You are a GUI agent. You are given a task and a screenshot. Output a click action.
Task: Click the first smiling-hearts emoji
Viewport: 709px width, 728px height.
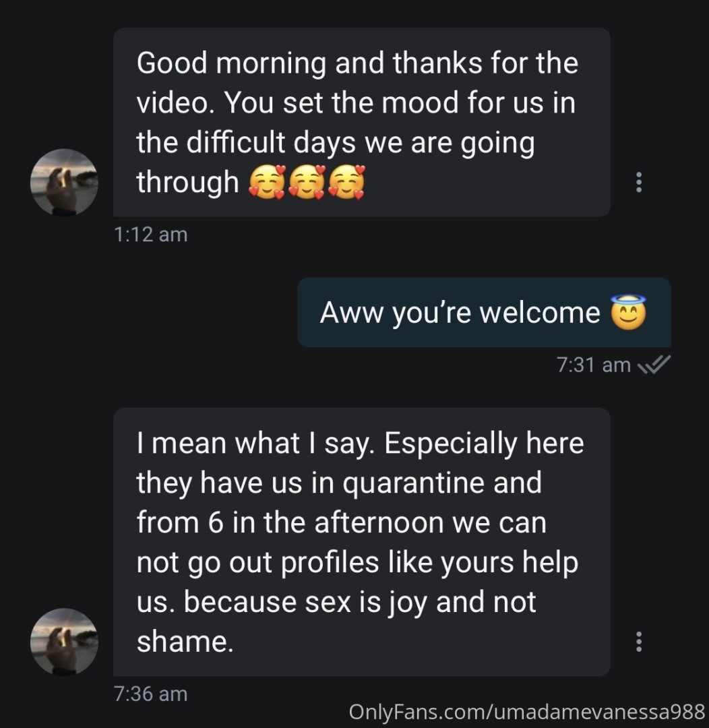pos(267,183)
